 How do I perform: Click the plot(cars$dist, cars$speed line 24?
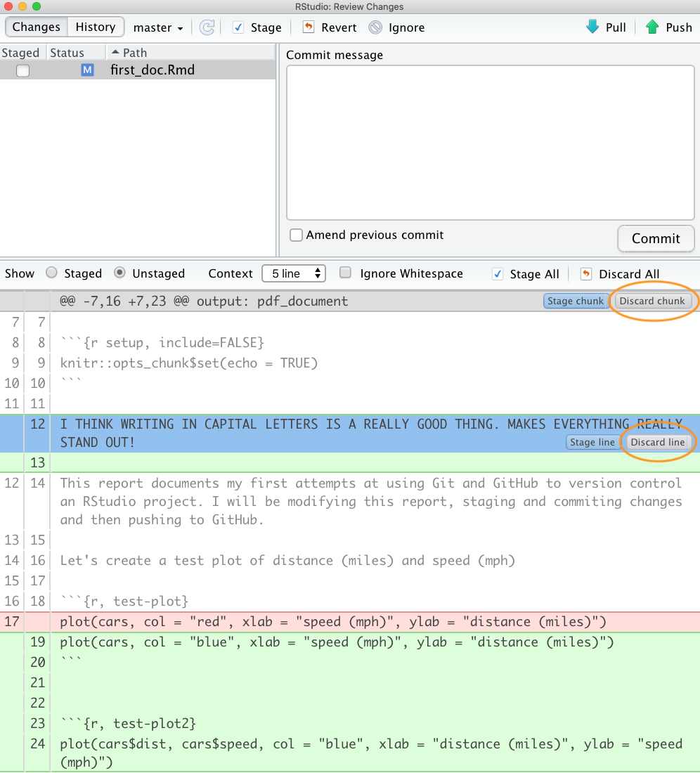pyautogui.click(x=370, y=753)
